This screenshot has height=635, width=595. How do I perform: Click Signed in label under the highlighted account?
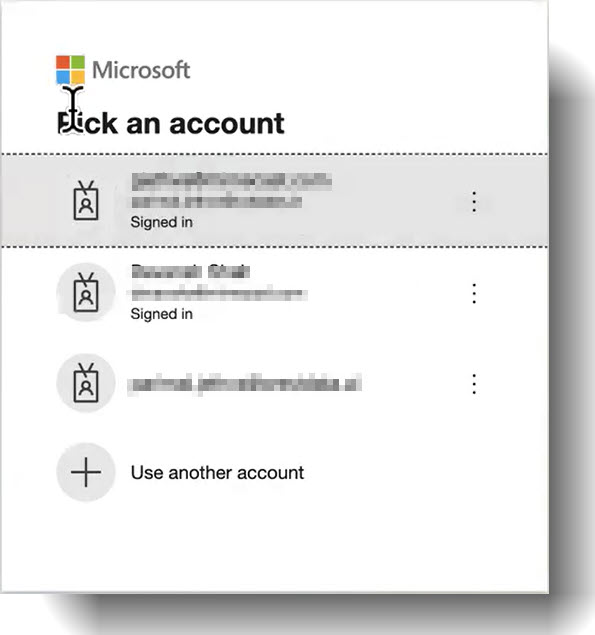click(162, 222)
